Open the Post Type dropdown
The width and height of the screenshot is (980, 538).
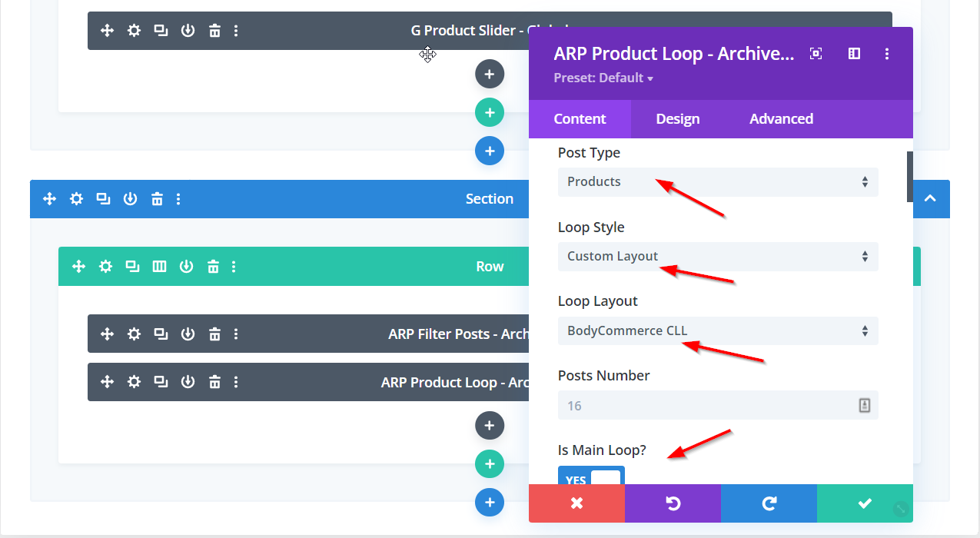717,182
